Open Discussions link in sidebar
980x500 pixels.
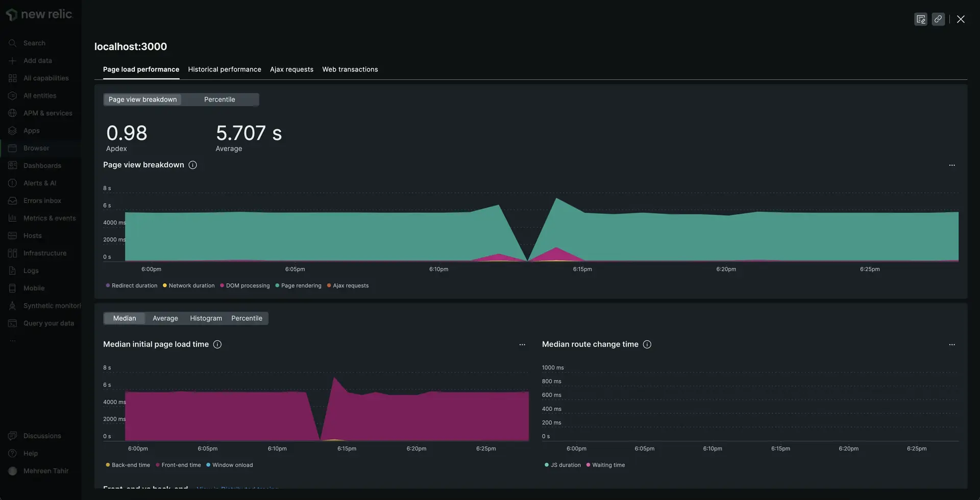[42, 436]
